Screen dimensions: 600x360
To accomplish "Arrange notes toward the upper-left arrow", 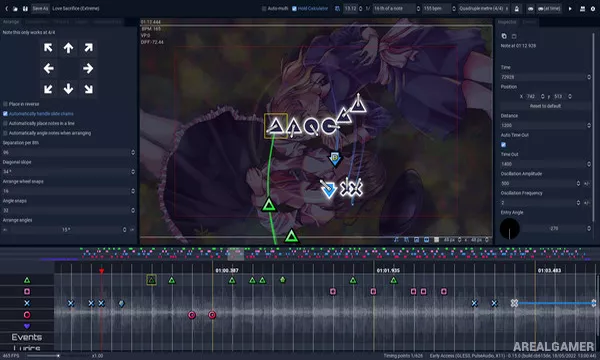I will 48,48.
